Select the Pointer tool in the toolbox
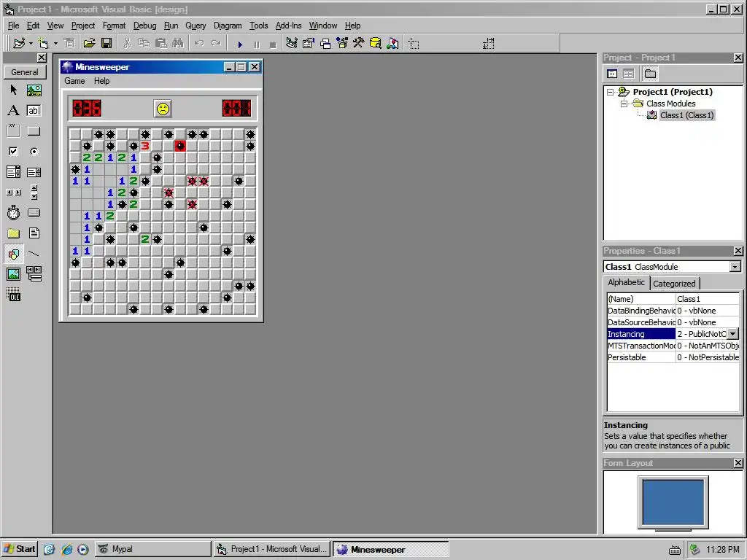Screen dimensions: 747x560 tap(13, 90)
